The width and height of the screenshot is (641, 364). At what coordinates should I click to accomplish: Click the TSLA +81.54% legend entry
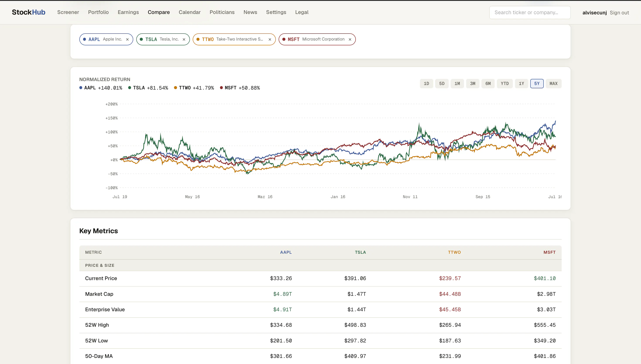pos(148,88)
